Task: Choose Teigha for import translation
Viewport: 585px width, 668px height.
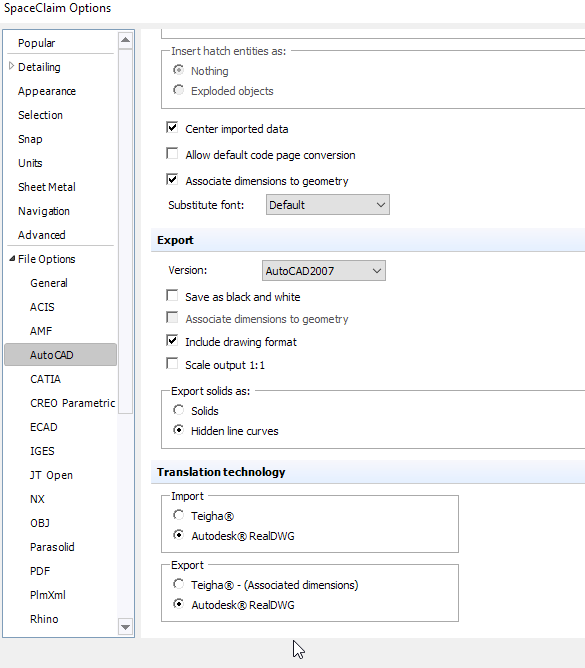Action: click(179, 515)
